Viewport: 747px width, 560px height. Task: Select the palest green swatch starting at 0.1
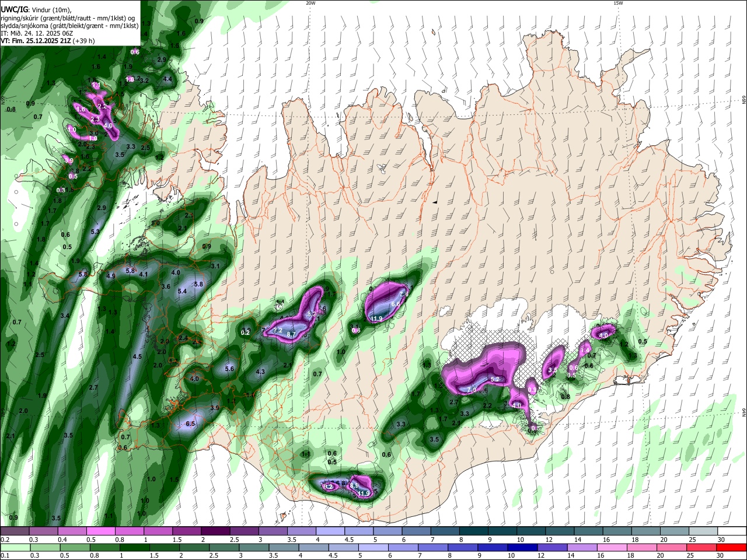coord(15,547)
